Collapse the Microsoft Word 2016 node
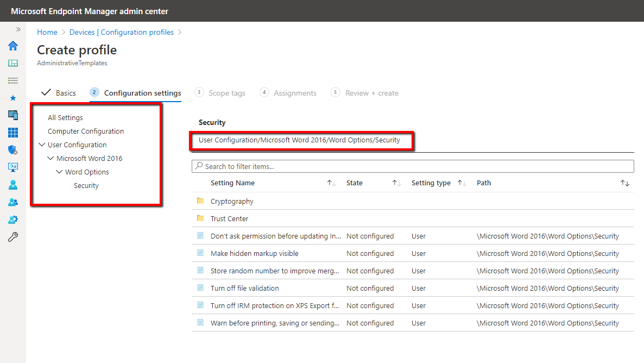Viewport: 644px width, 363px height. point(50,158)
